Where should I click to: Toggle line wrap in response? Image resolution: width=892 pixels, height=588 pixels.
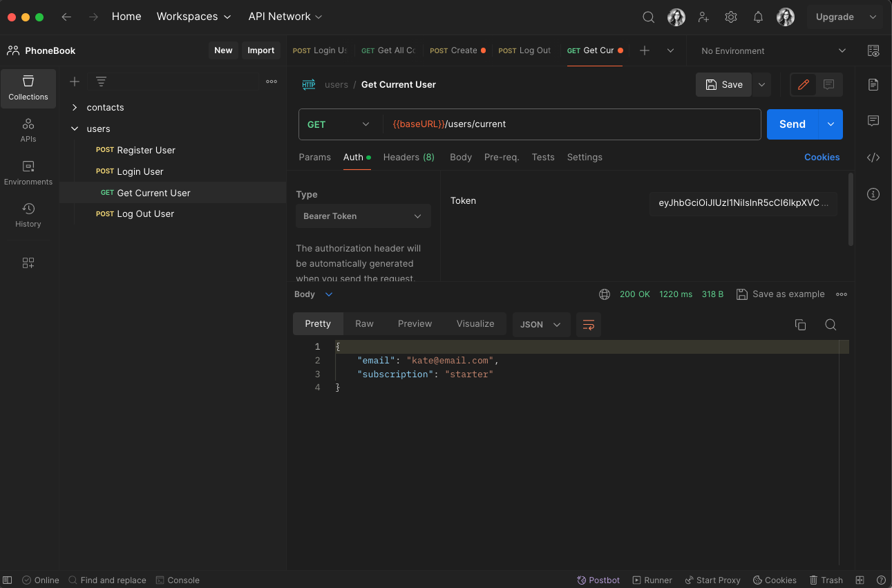point(589,324)
